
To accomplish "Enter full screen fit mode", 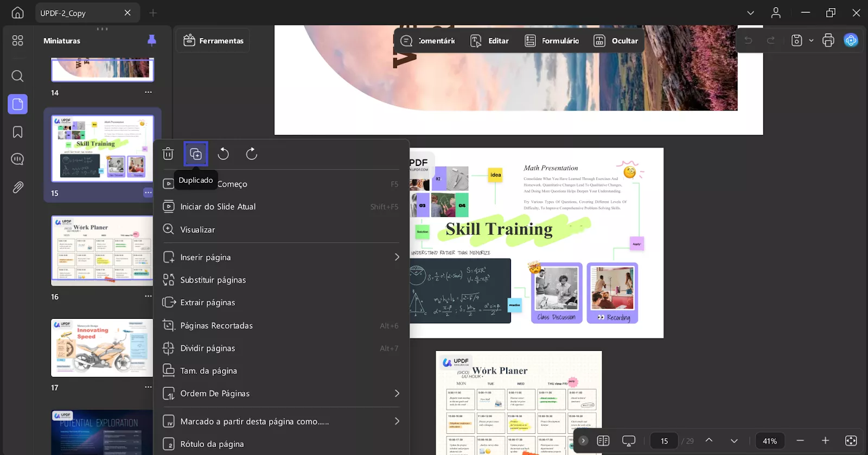I will [851, 440].
